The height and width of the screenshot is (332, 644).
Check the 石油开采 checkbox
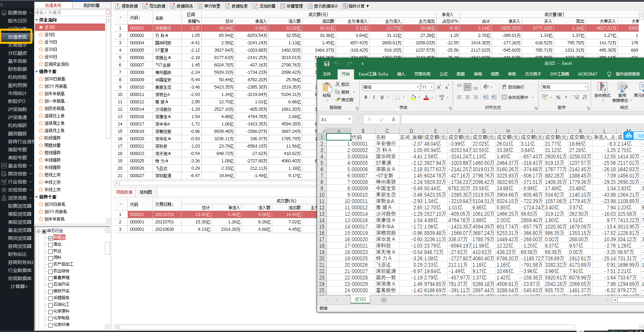51,285
